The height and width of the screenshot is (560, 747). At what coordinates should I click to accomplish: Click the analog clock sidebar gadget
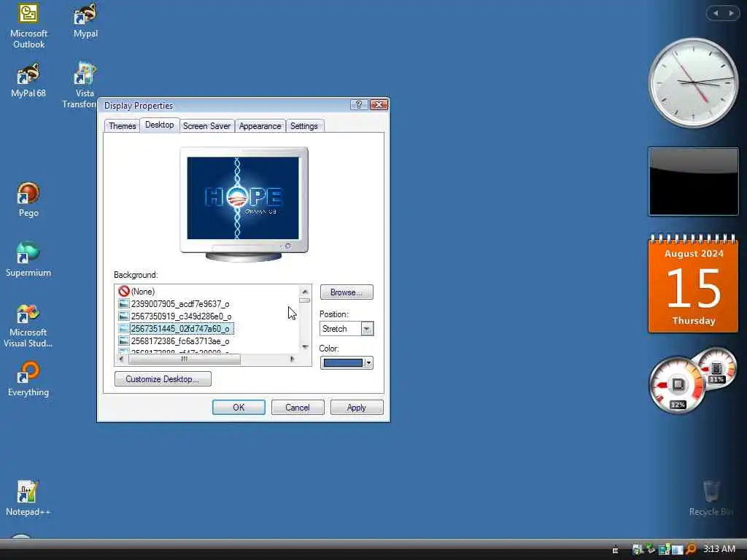[693, 82]
